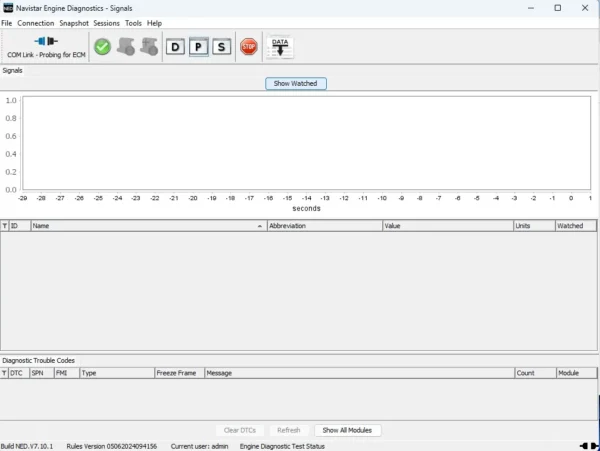Screen dimensions: 600x451
Task: Click the COM Link - Probing for ECM label
Action: [46, 55]
